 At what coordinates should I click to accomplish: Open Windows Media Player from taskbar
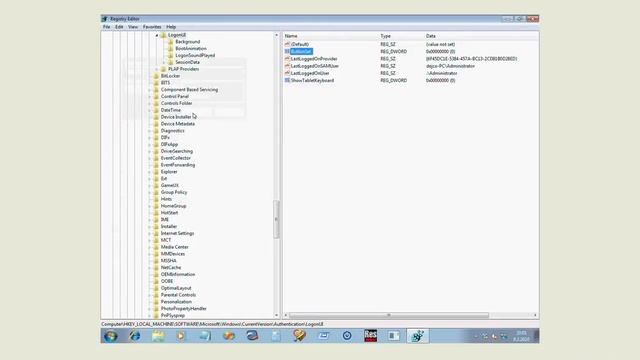pyautogui.click(x=181, y=336)
